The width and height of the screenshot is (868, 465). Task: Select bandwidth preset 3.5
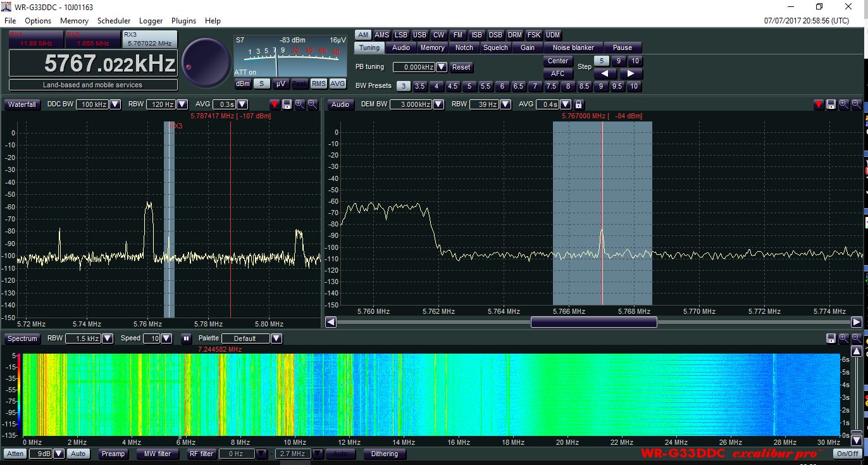(419, 86)
